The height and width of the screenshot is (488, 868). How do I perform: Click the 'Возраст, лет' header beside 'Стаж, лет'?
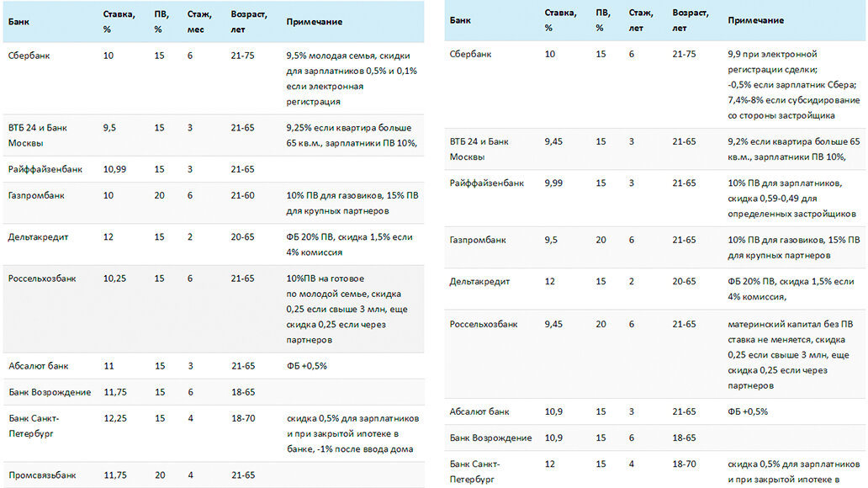click(691, 20)
